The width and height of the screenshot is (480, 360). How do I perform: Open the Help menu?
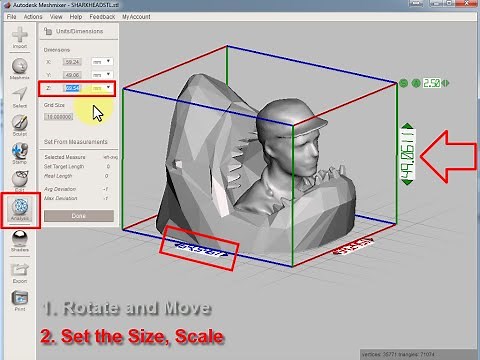click(76, 17)
